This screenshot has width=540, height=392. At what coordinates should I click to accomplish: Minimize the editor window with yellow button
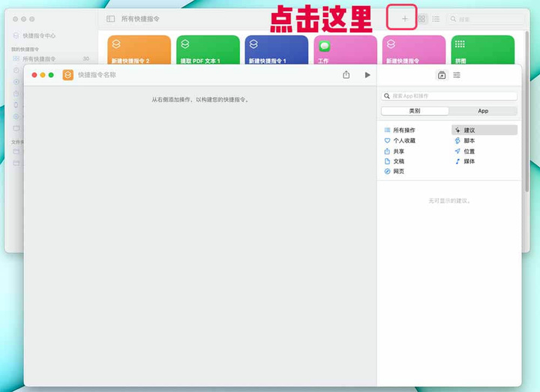(43, 75)
